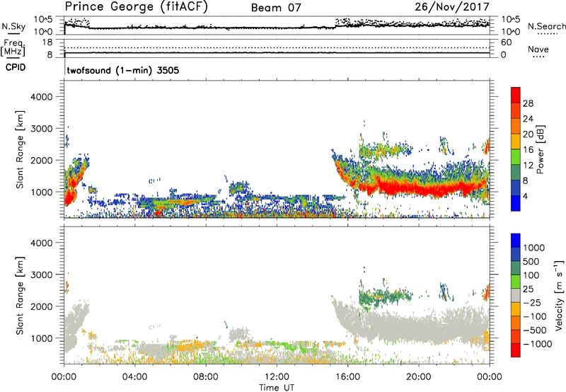Pick the light green 12–16 dB colorbar segment
The width and height of the screenshot is (566, 392).
point(516,157)
